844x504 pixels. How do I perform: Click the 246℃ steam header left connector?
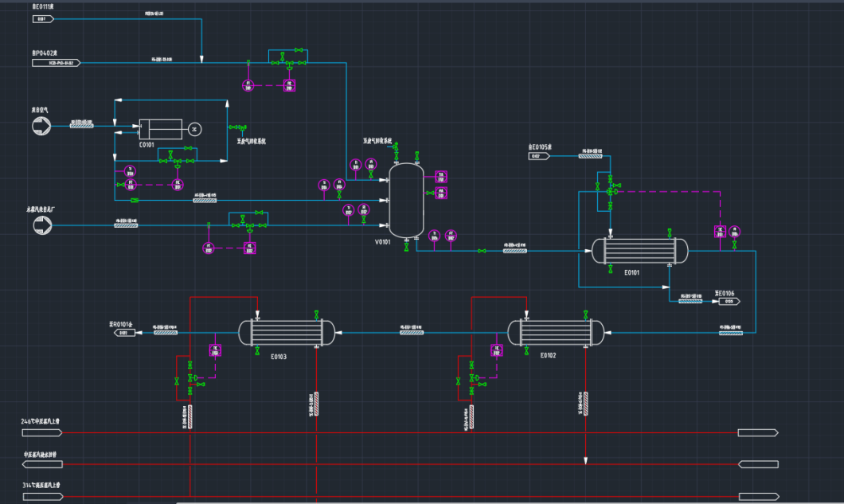[x=41, y=433]
